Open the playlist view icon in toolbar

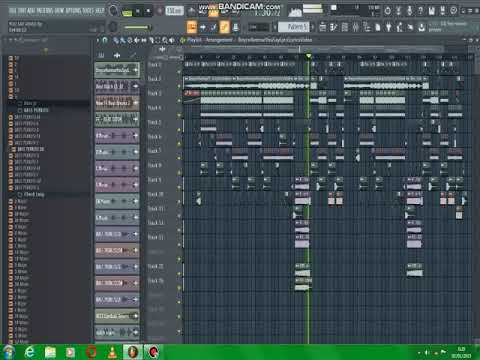(x=322, y=27)
